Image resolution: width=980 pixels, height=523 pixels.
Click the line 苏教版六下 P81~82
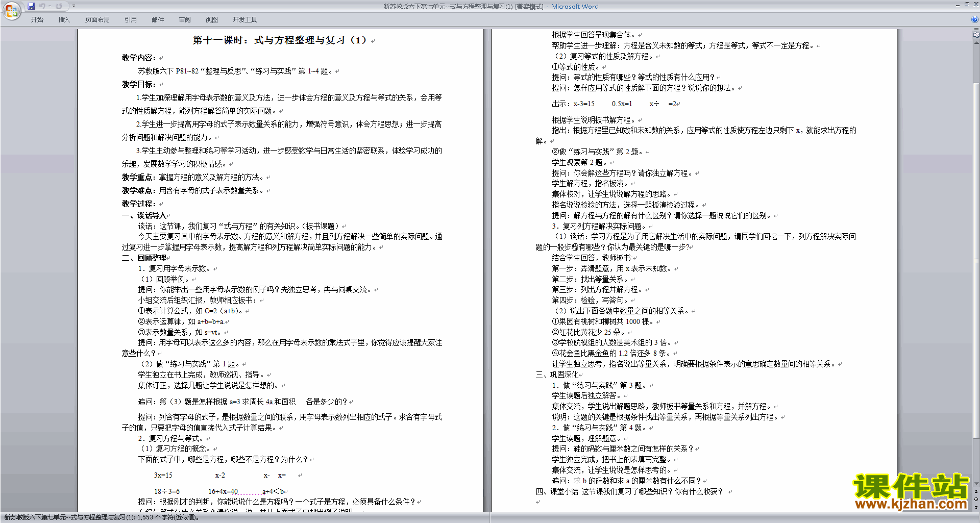click(x=236, y=71)
